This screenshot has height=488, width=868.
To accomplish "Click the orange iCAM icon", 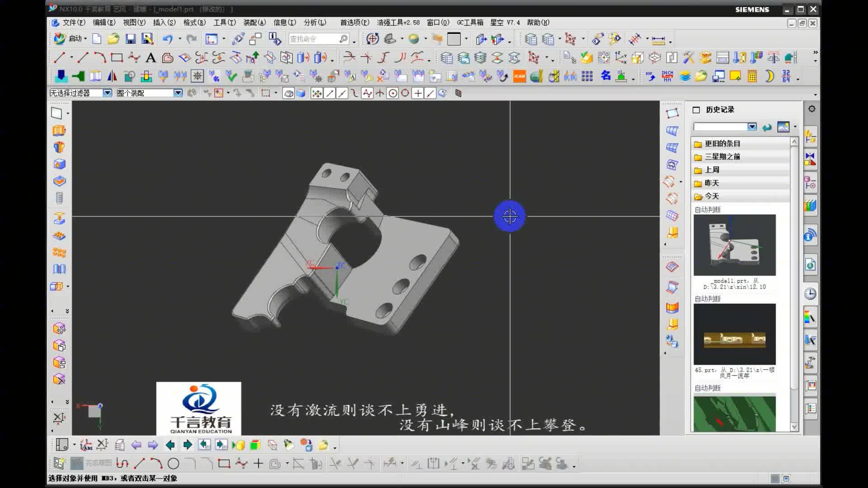I will [519, 76].
